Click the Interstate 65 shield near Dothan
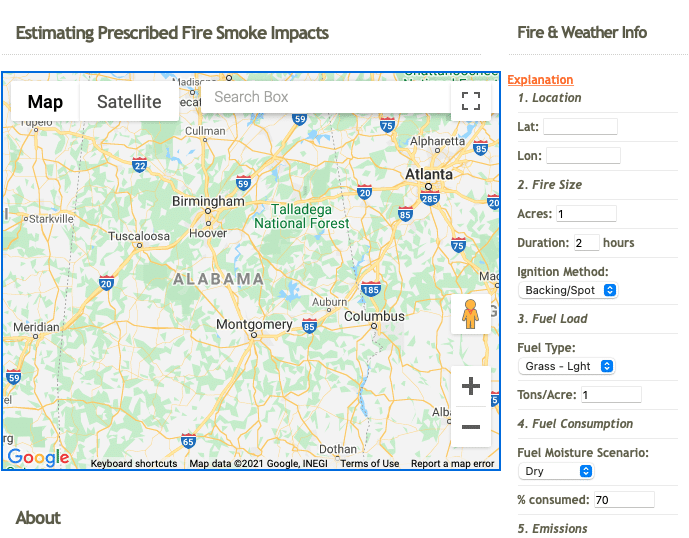The width and height of the screenshot is (689, 538). (188, 441)
